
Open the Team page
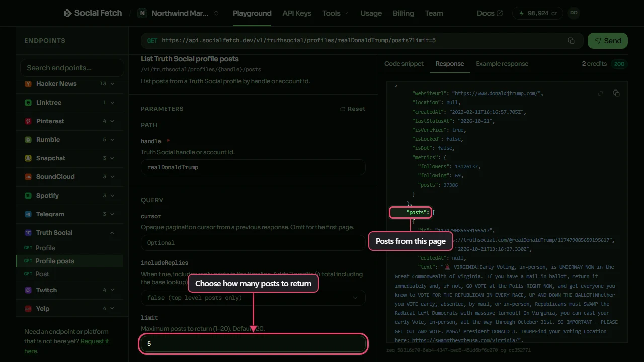pos(434,13)
